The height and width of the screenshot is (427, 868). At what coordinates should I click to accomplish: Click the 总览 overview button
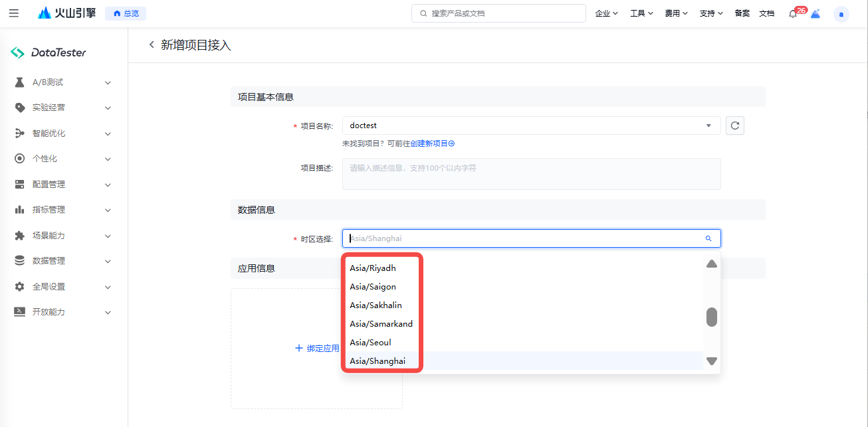click(x=126, y=13)
